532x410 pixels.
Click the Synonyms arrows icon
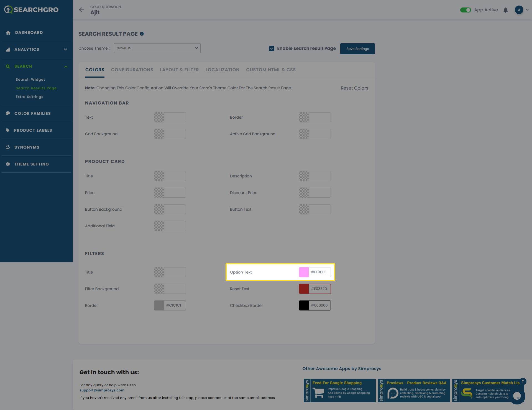(x=8, y=147)
